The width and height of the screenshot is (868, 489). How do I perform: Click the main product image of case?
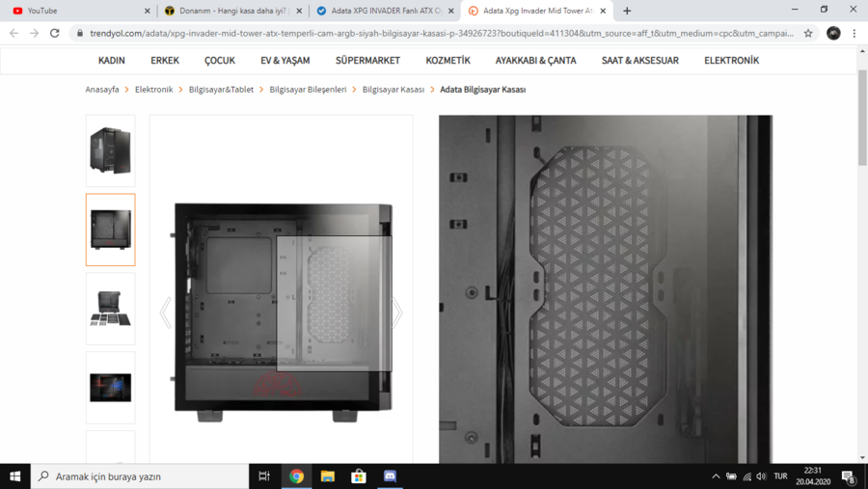coord(284,312)
